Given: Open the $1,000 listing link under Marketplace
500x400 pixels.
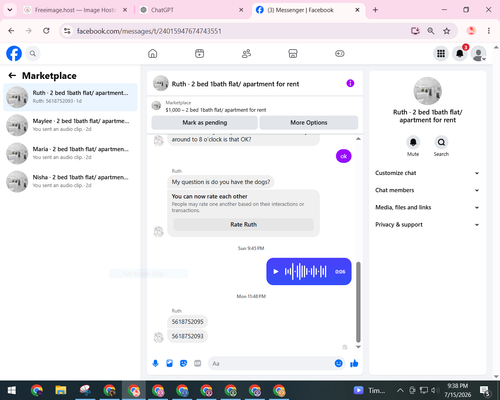Looking at the screenshot, I should click(216, 110).
